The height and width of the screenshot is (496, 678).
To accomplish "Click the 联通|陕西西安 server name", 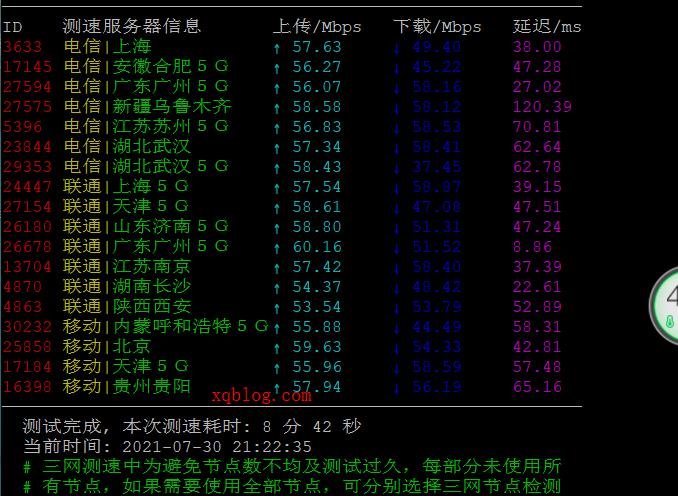I will [x=127, y=306].
